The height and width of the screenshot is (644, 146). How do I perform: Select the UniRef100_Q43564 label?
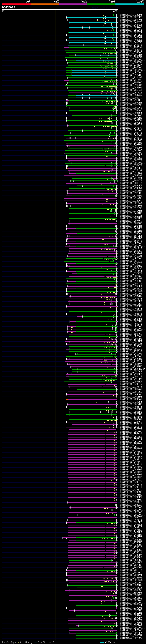131,37
